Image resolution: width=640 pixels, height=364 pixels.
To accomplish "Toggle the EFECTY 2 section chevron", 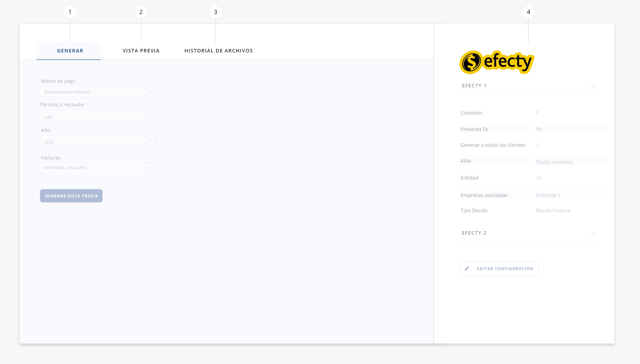I will coord(593,234).
